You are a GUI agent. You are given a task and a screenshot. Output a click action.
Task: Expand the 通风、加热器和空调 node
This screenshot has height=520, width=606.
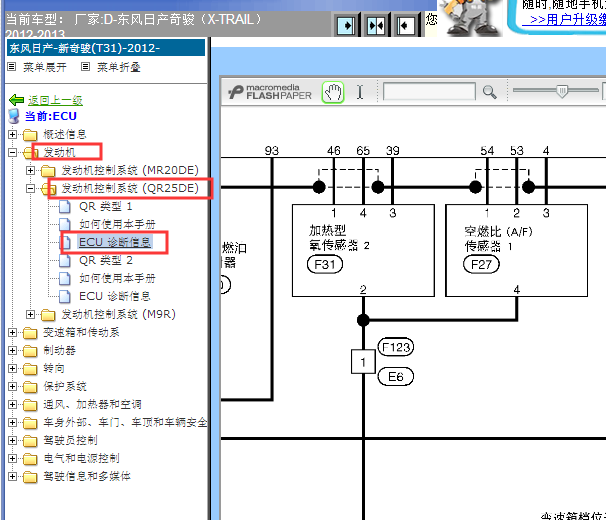pyautogui.click(x=12, y=404)
